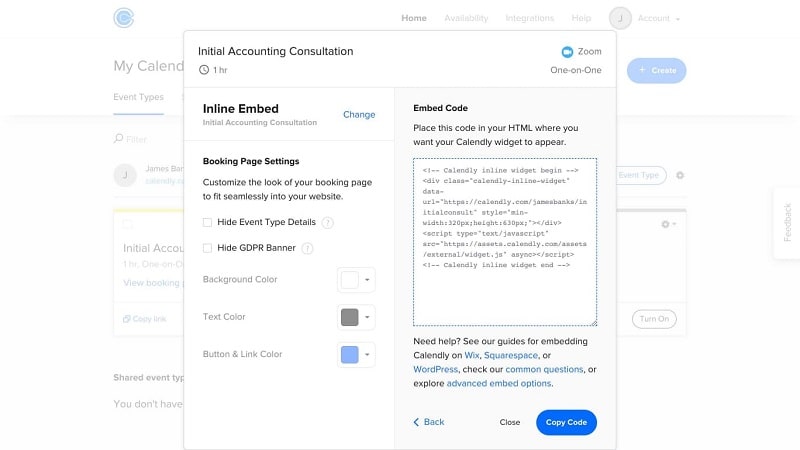800x450 pixels.
Task: Pick the white Background Color swatch
Action: click(x=349, y=280)
